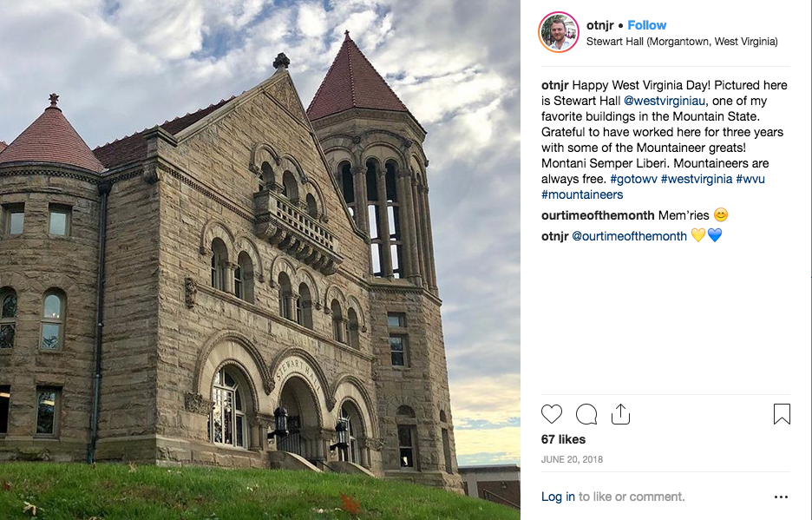The height and width of the screenshot is (520, 812).
Task: Open the comment bubble icon
Action: (x=586, y=414)
